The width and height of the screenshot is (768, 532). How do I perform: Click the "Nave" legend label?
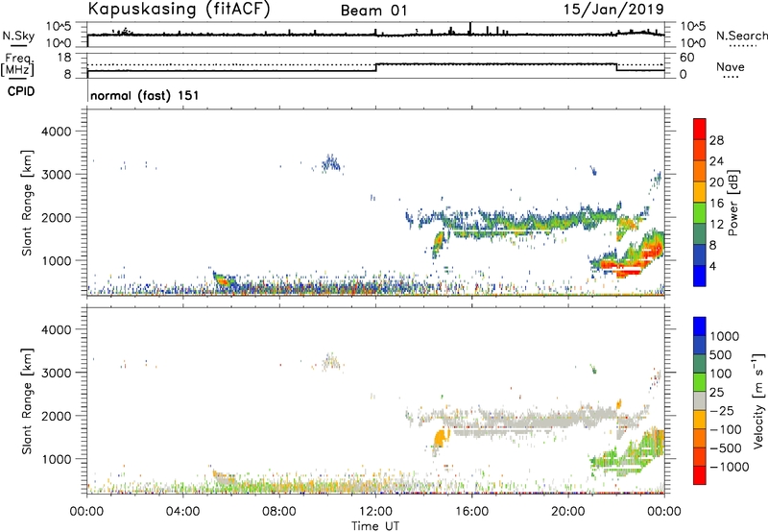click(731, 66)
